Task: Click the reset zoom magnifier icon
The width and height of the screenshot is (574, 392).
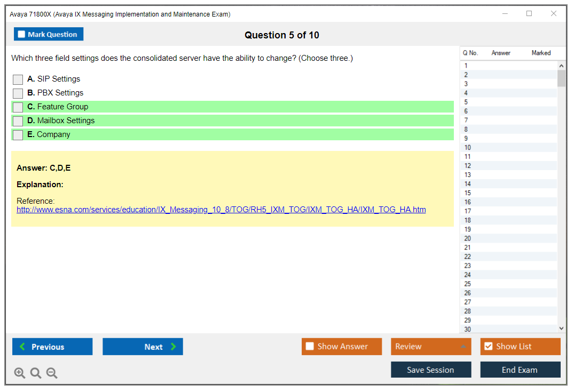Action: [36, 373]
